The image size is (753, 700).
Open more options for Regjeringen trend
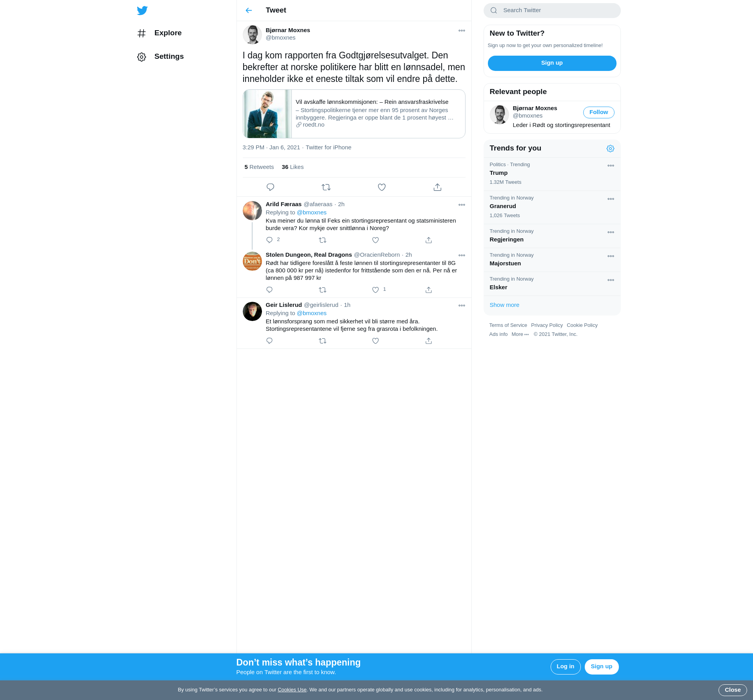click(x=611, y=232)
